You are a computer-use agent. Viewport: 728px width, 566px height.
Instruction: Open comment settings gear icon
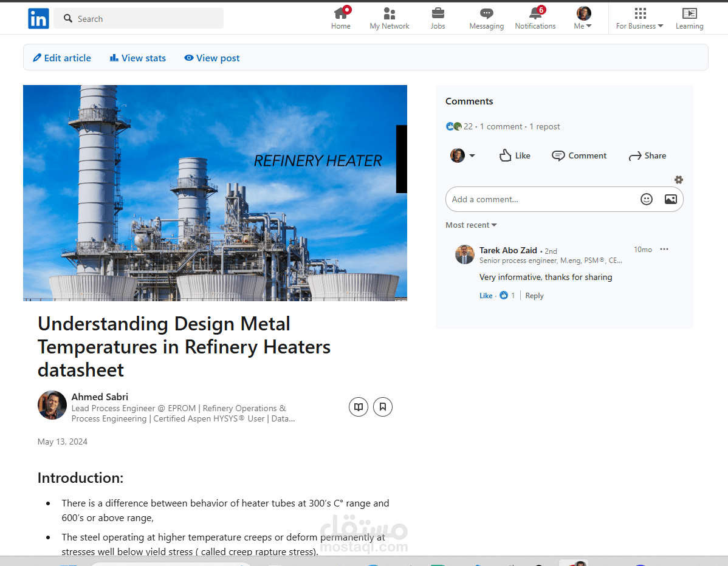678,180
